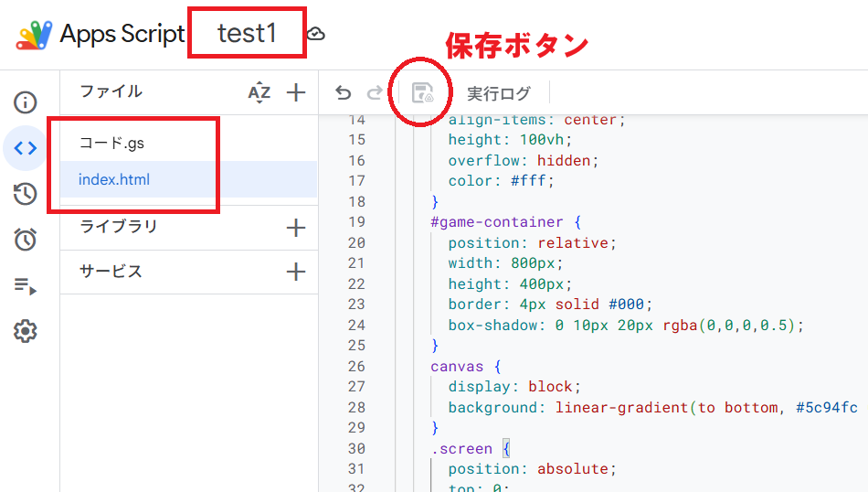Add a library with plus icon
The height and width of the screenshot is (492, 868).
tap(296, 228)
